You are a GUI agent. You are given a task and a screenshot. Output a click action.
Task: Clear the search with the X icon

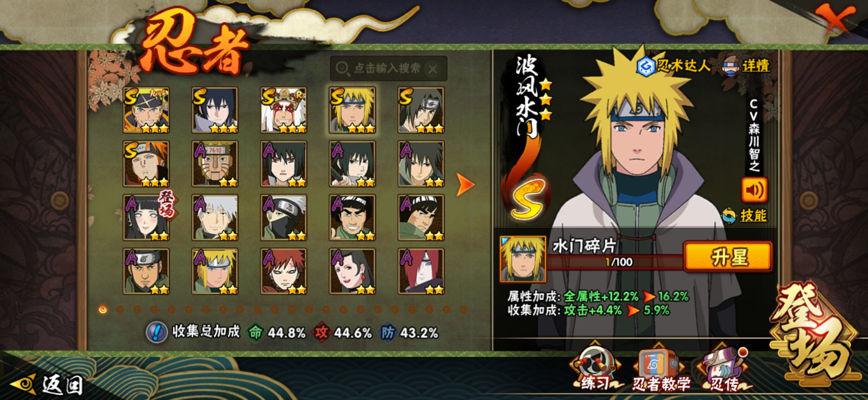(433, 69)
